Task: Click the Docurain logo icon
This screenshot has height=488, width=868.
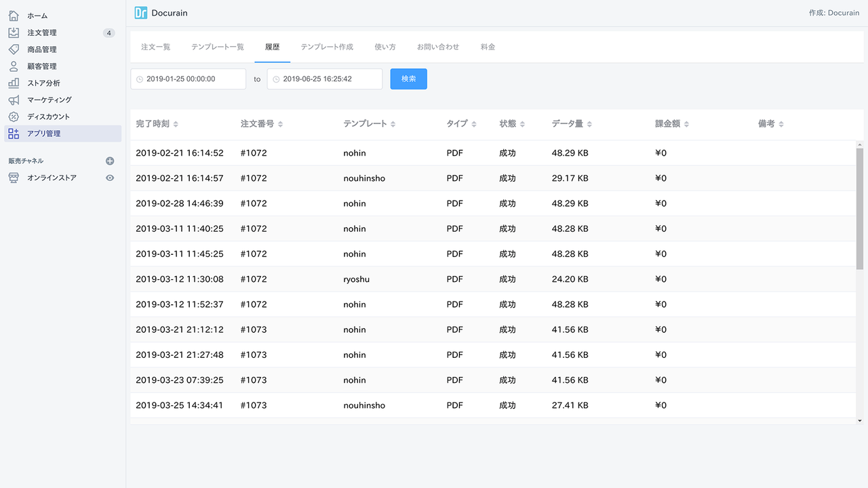Action: pyautogui.click(x=141, y=13)
